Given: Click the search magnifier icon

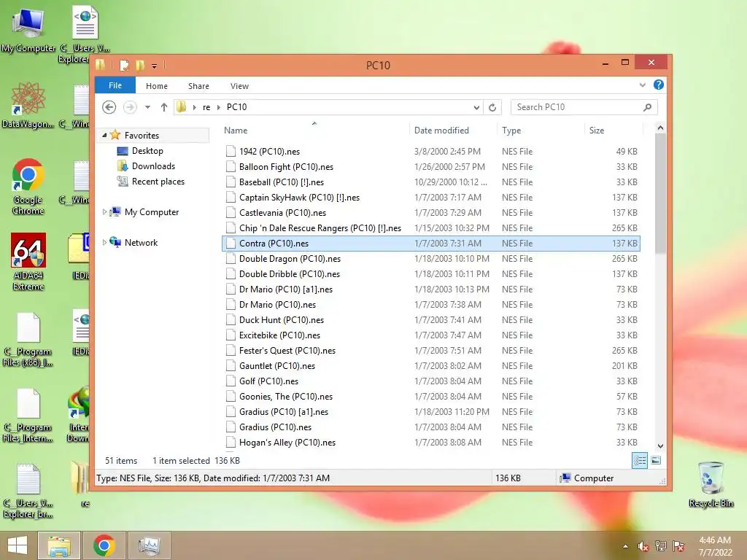Looking at the screenshot, I should tap(648, 107).
